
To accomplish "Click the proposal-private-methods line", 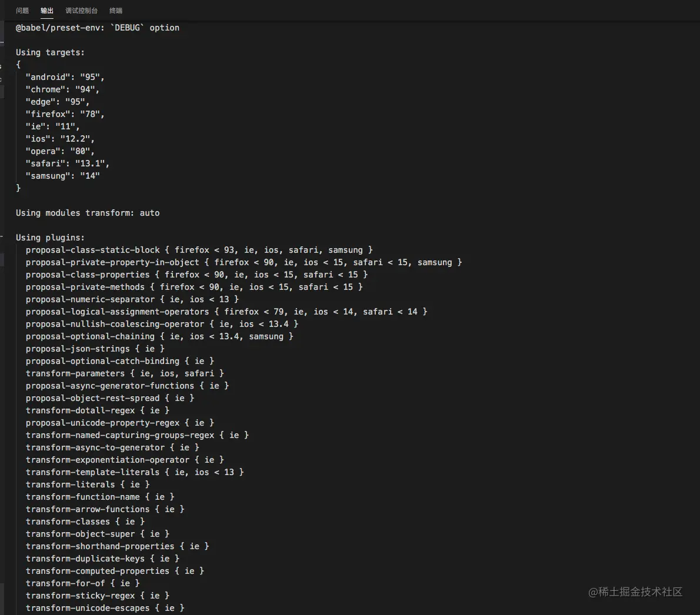I will (194, 287).
